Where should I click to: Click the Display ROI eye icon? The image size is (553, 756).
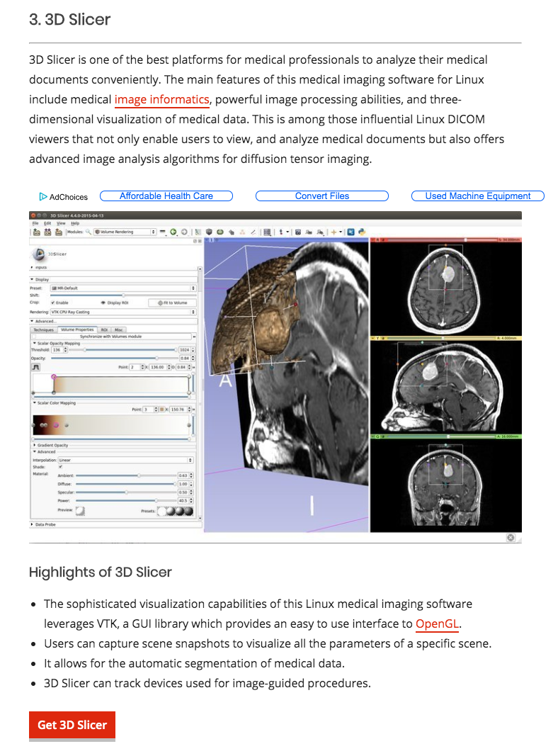tap(103, 303)
